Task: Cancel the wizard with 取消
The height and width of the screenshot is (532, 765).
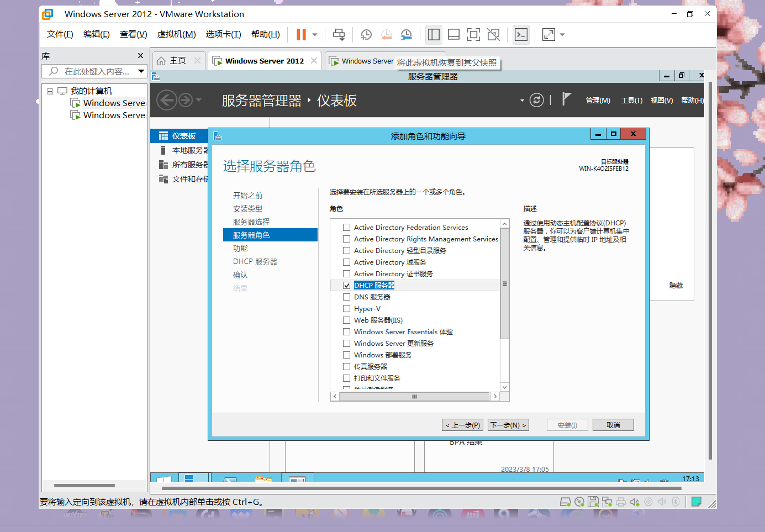Action: [613, 425]
